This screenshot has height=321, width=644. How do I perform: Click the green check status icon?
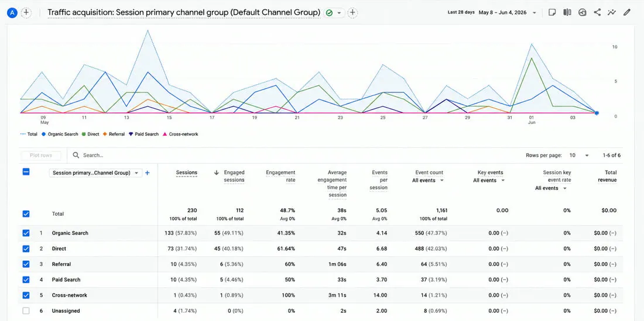pos(329,13)
